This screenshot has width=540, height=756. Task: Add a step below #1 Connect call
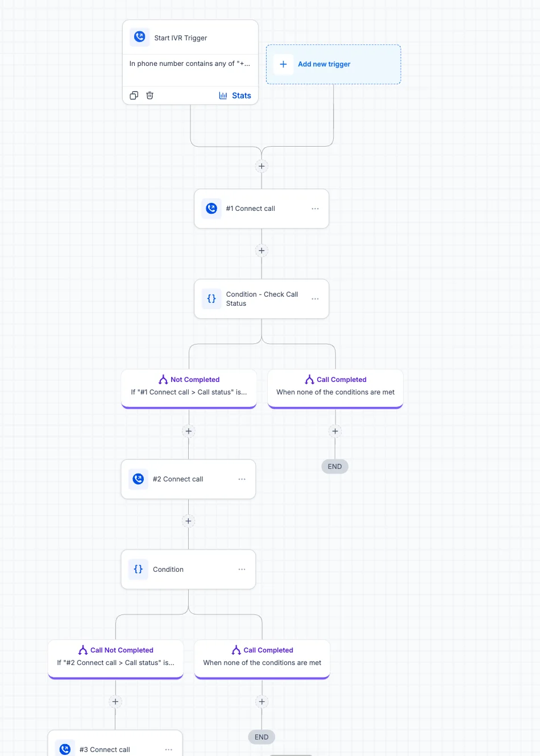point(261,251)
